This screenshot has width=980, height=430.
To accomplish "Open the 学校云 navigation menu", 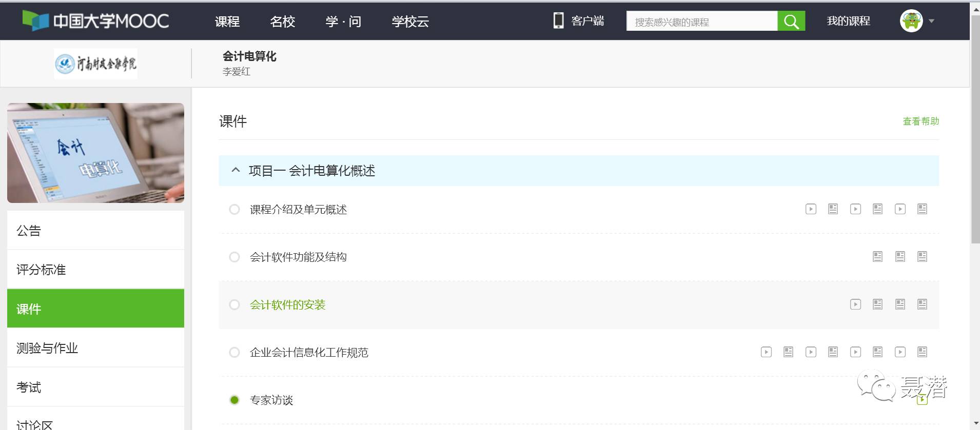I will (410, 22).
